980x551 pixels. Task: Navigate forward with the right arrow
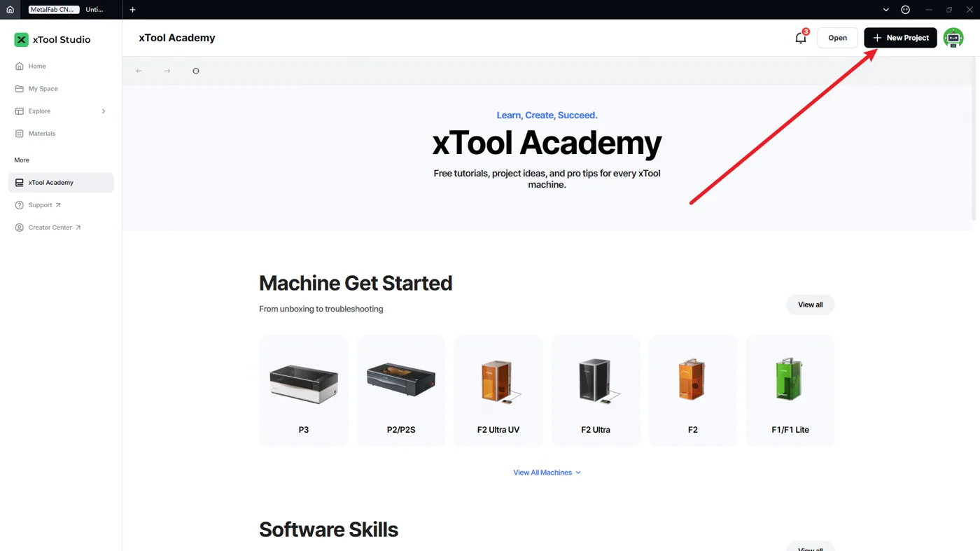tap(167, 71)
